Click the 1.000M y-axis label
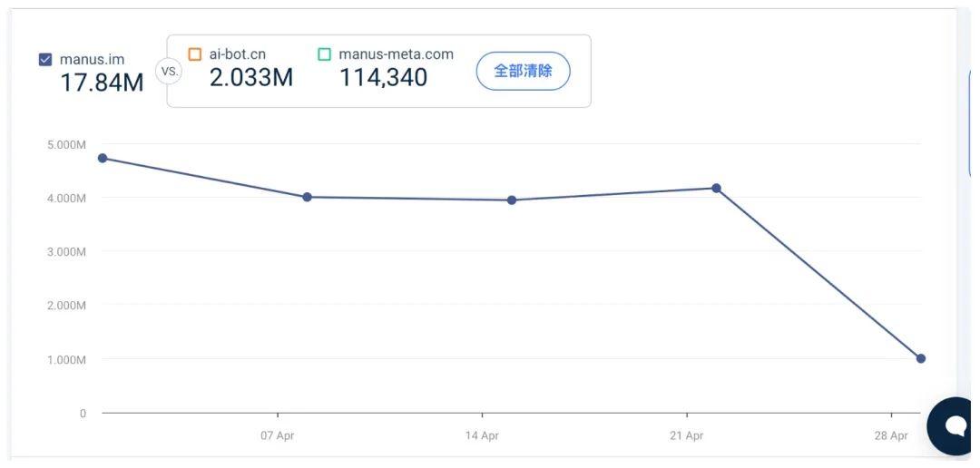This screenshot has width=980, height=468. (x=65, y=359)
